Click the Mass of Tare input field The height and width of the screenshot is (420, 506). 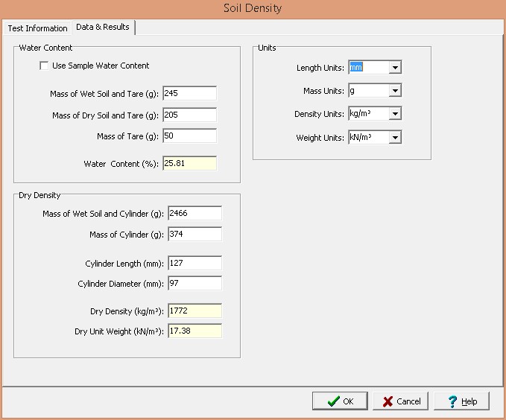pos(189,136)
